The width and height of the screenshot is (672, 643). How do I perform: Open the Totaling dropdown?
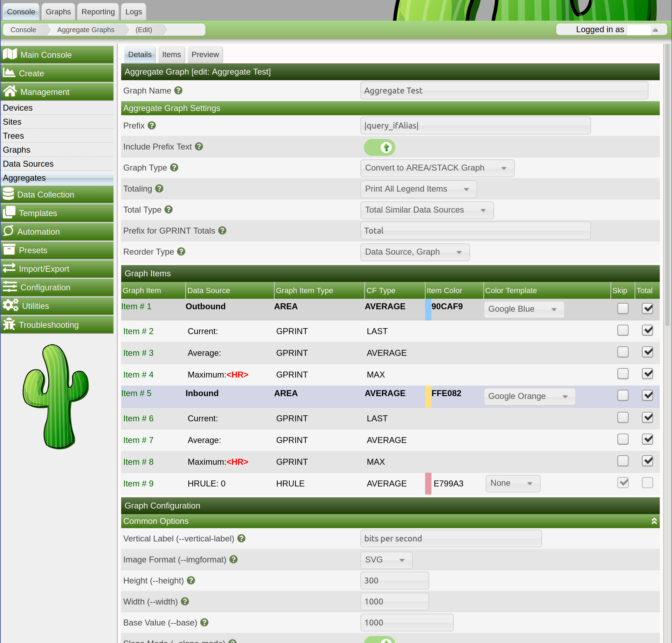pos(418,189)
